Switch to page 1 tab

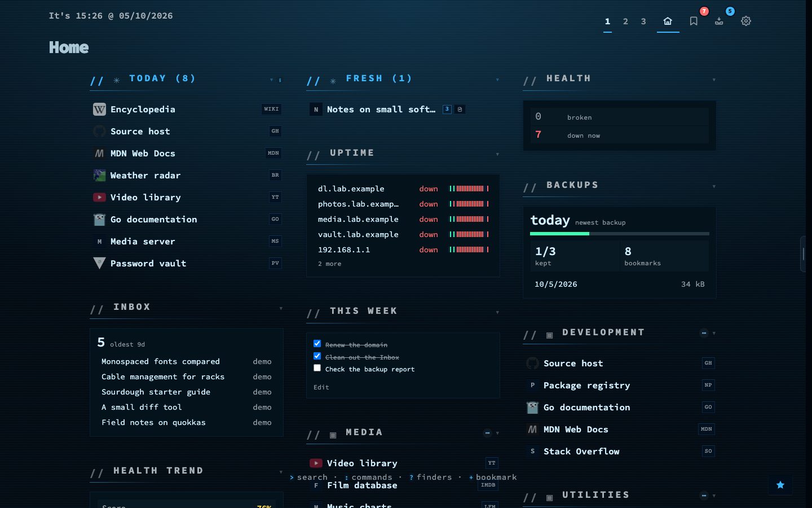pos(607,21)
